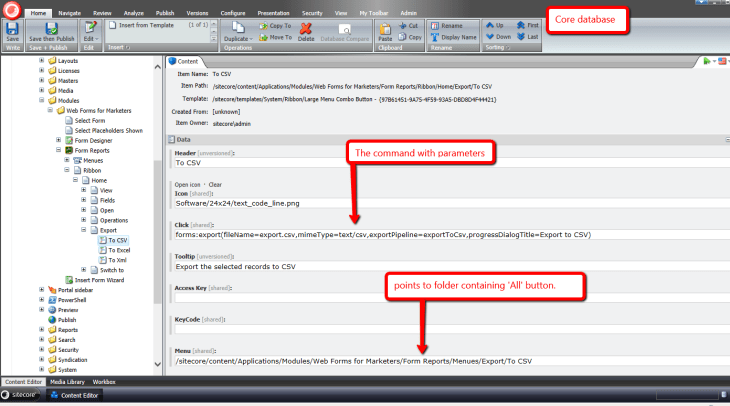Screen dimensions: 730x406
Task: Switch to the Workbox tab
Action: click(104, 382)
